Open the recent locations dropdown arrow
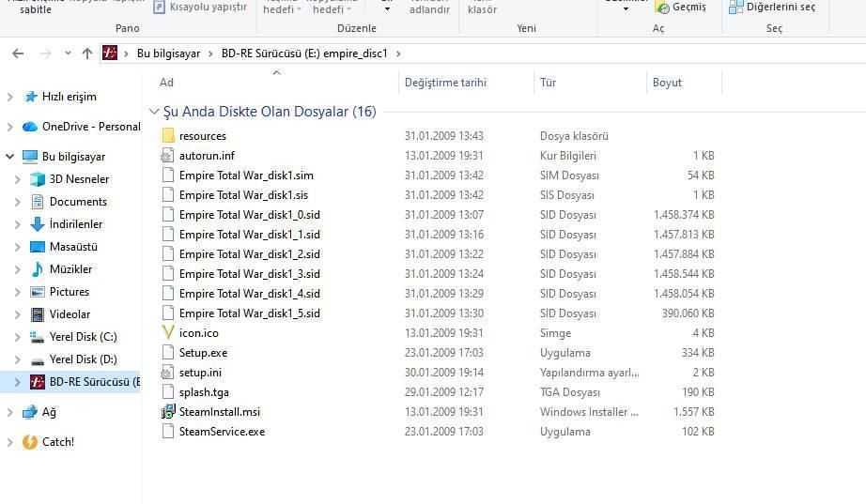866x504 pixels. tap(68, 53)
